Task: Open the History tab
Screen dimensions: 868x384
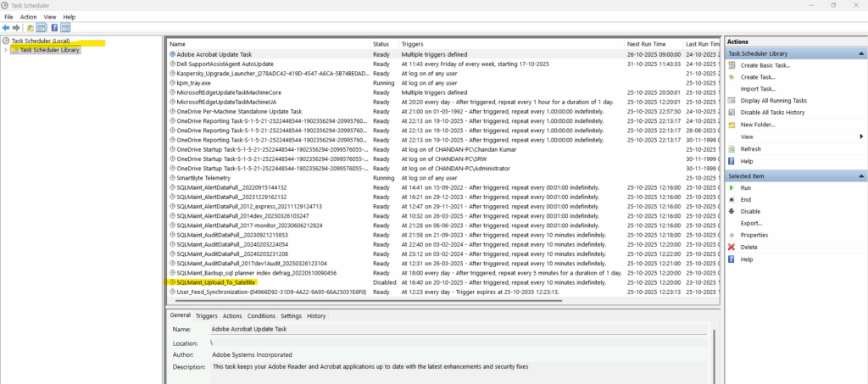Action: [x=316, y=315]
